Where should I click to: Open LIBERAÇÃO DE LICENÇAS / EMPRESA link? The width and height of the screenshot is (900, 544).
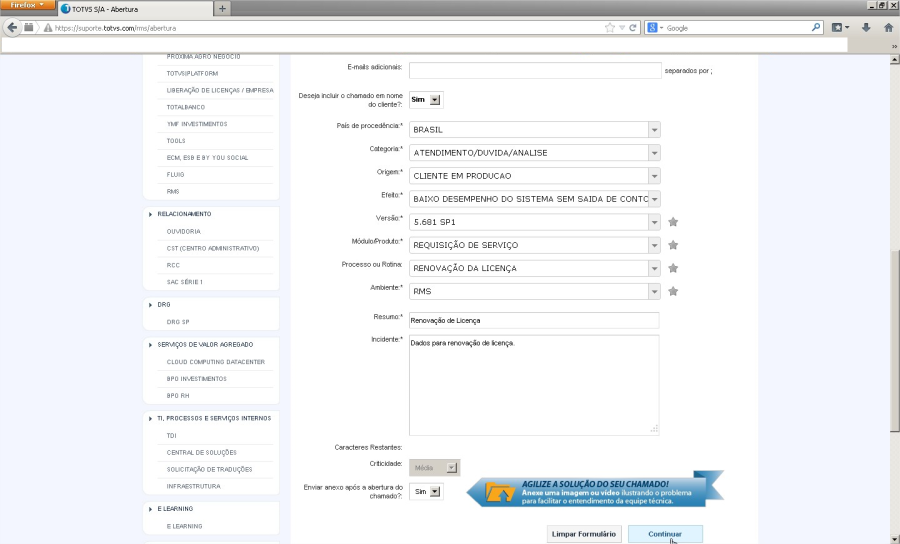pos(220,90)
